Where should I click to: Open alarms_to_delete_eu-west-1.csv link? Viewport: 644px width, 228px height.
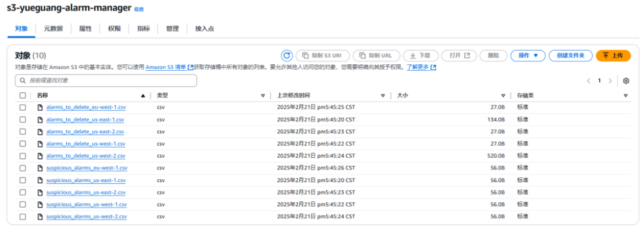pyautogui.click(x=86, y=107)
